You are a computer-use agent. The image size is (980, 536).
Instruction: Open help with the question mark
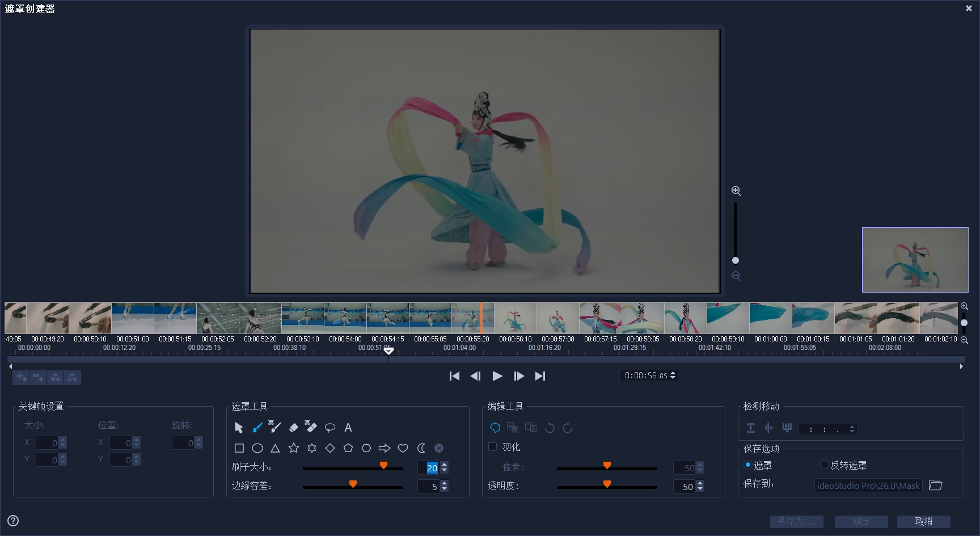[x=13, y=521]
